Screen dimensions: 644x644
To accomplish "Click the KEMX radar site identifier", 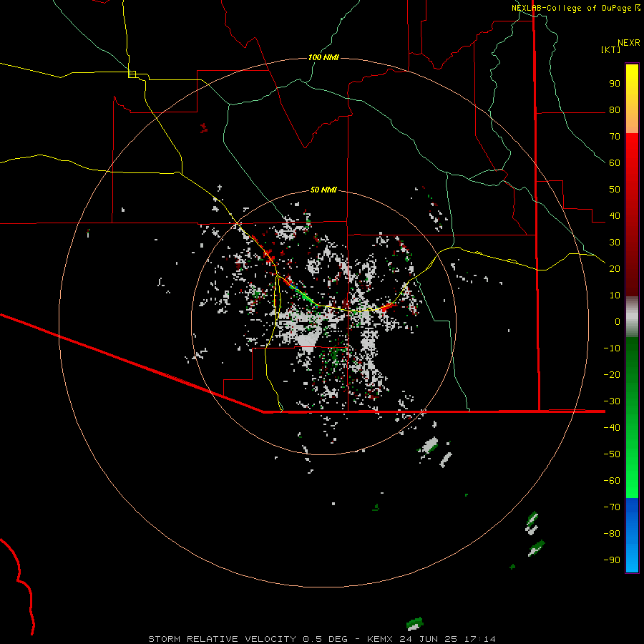I will point(380,639).
